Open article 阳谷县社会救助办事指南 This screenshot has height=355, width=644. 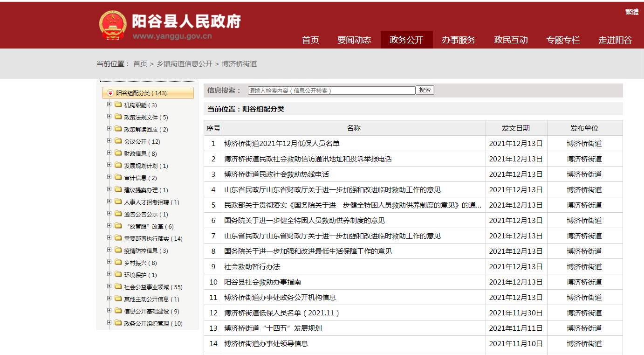tap(262, 282)
